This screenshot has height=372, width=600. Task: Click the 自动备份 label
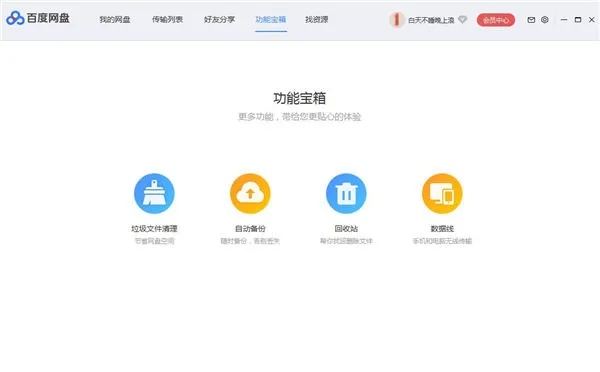tap(250, 228)
